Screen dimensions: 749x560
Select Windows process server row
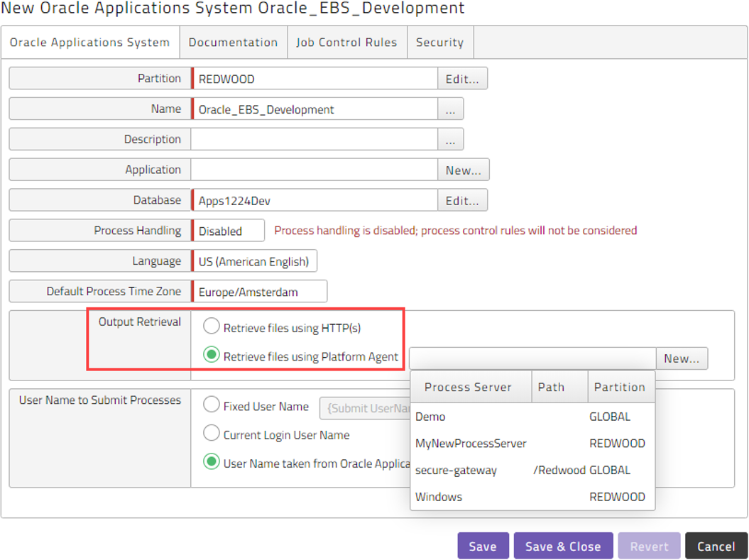532,497
